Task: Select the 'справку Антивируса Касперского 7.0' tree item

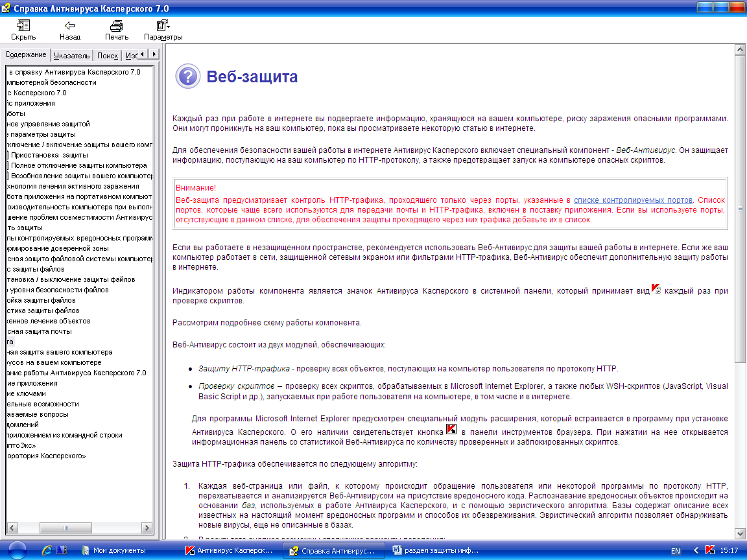Action: coord(75,72)
